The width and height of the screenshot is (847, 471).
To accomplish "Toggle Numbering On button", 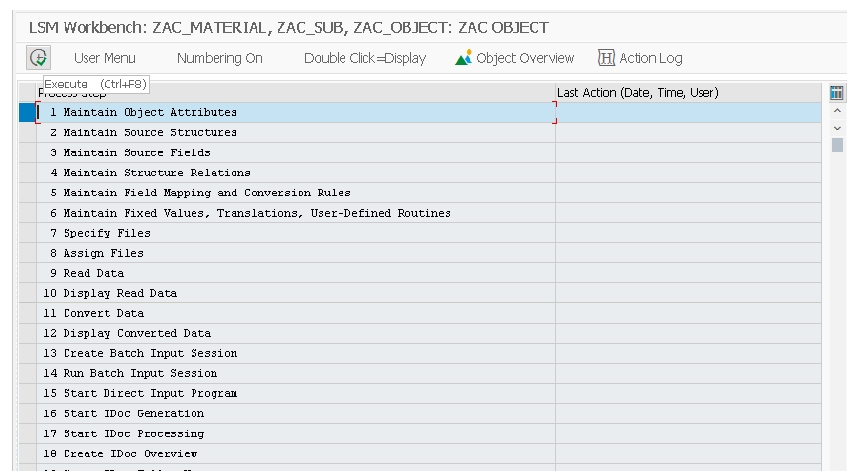I will [x=219, y=58].
